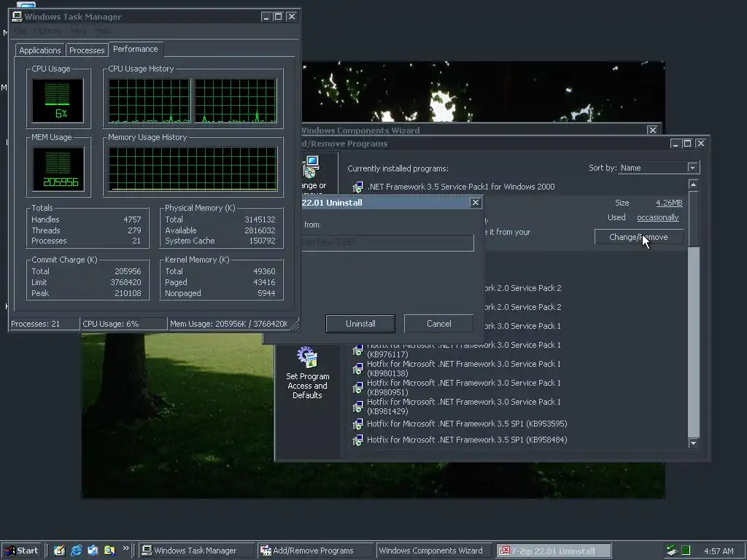Open Outlook Express from quick launch
The height and width of the screenshot is (560, 747).
point(93,551)
